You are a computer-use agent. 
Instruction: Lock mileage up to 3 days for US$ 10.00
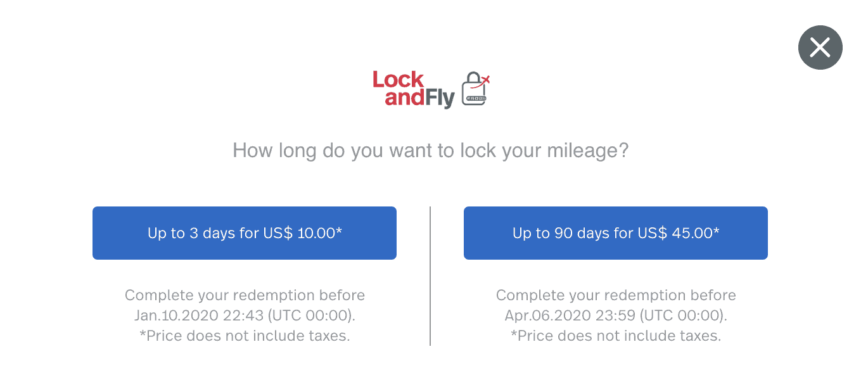[245, 233]
